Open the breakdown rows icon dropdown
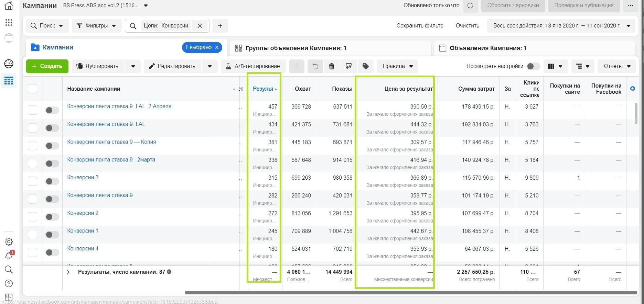This screenshot has width=644, height=304. [583, 66]
